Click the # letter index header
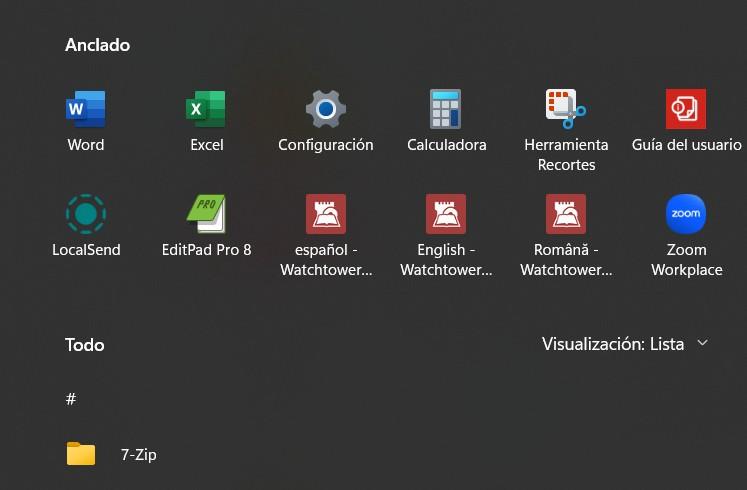The height and width of the screenshot is (490, 747). click(x=71, y=399)
